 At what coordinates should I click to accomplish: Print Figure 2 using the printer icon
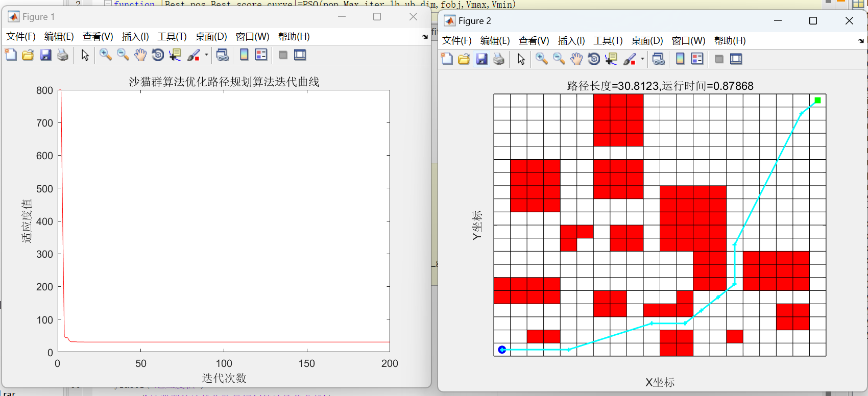(x=499, y=59)
